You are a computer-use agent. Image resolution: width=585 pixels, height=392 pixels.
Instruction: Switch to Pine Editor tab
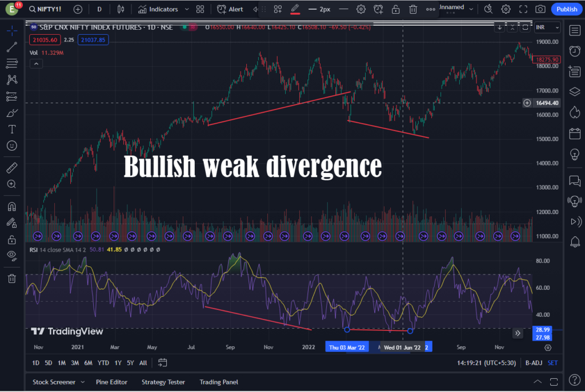[111, 382]
